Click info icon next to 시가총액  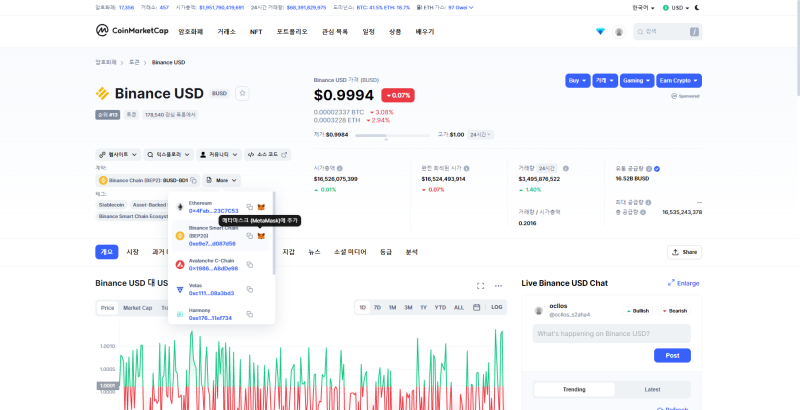(340, 168)
